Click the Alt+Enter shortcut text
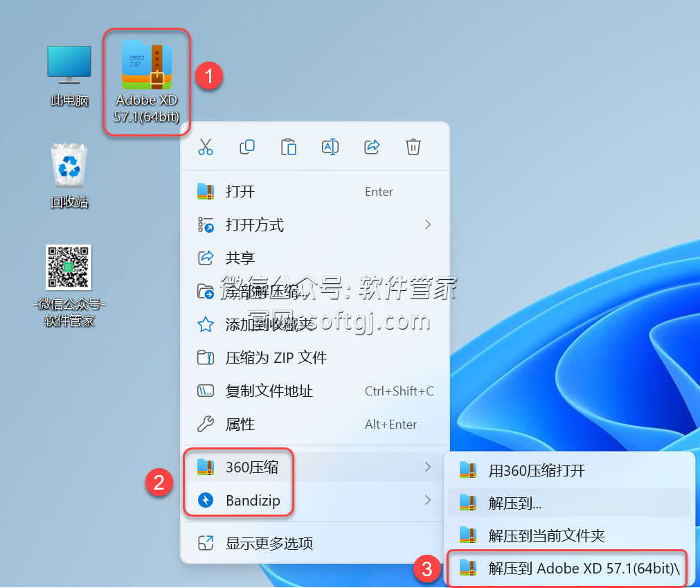The image size is (700, 588). [x=391, y=424]
